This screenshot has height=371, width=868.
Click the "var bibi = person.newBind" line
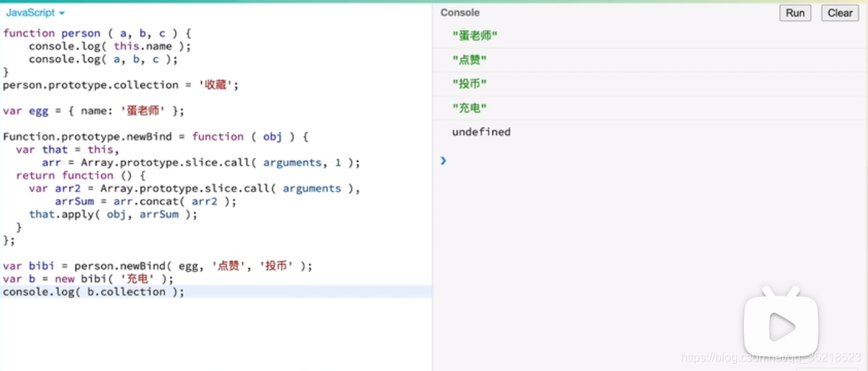(x=157, y=266)
